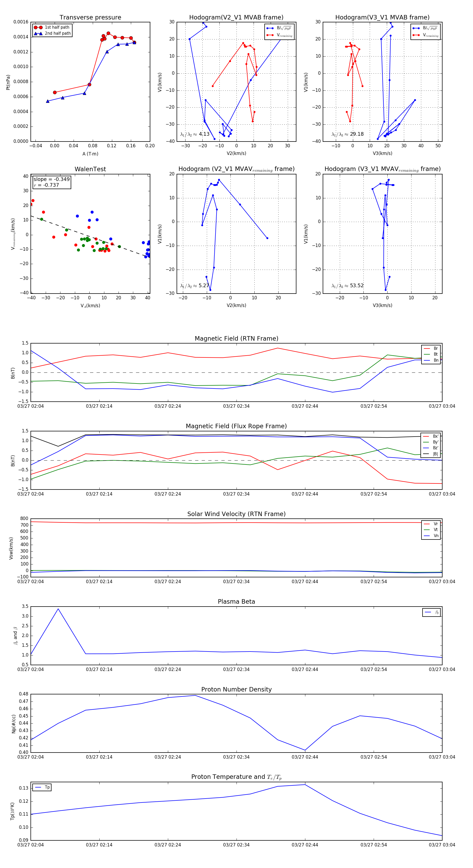Image resolution: width=473 pixels, height=868 pixels.
Task: Click the "Br" legend entry
Action: pyautogui.click(x=431, y=349)
